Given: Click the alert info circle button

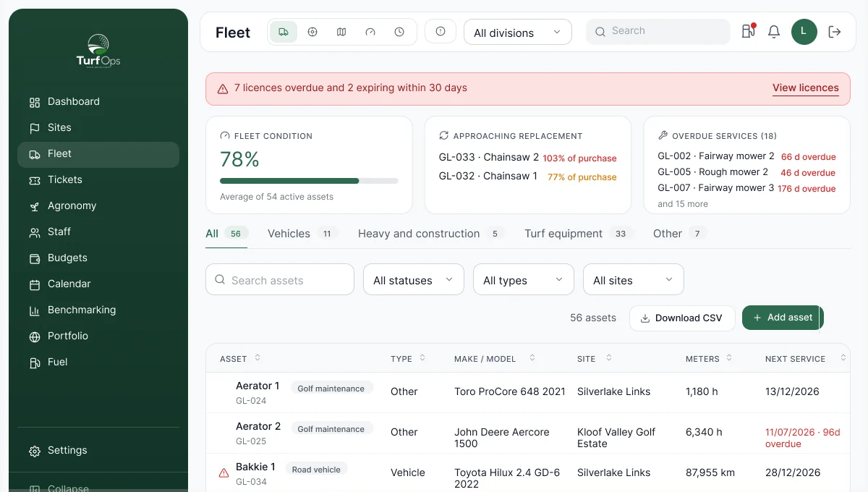Looking at the screenshot, I should click(441, 31).
